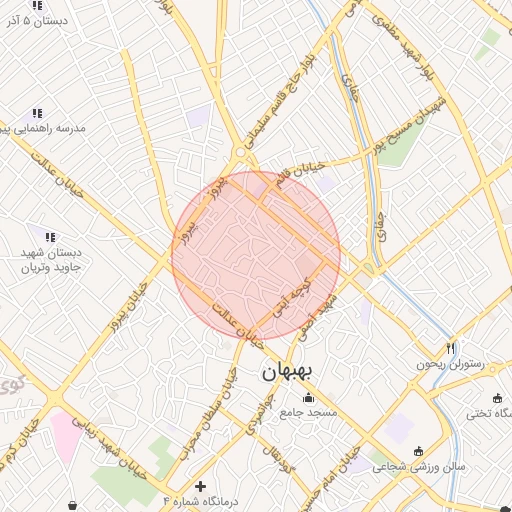Click the بلوار حاج قاسم سلیمانی label

tap(280, 102)
